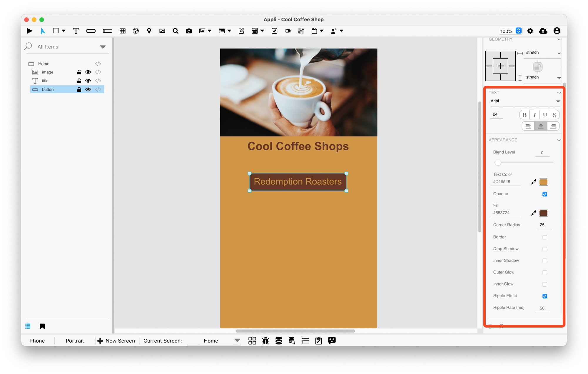Click Portrait orientation selector

click(75, 340)
